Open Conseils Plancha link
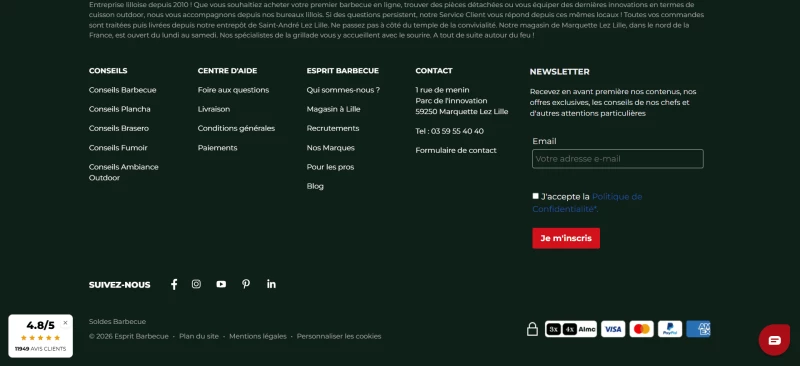 tap(119, 109)
